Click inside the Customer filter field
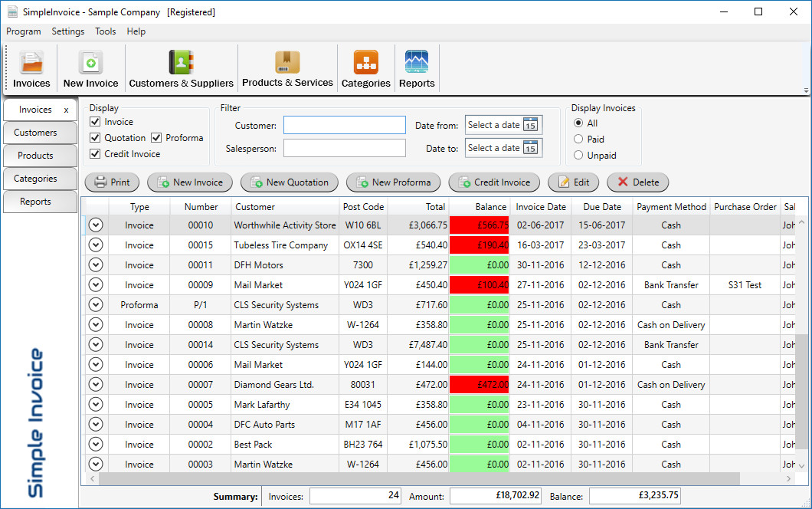This screenshot has height=509, width=812. [344, 124]
